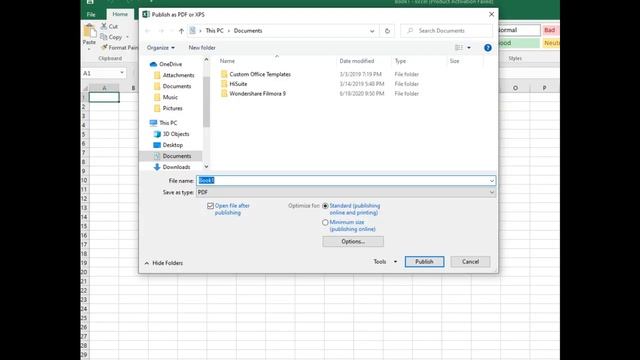Click Documents in the address breadcrumb
The width and height of the screenshot is (640, 360).
[248, 31]
